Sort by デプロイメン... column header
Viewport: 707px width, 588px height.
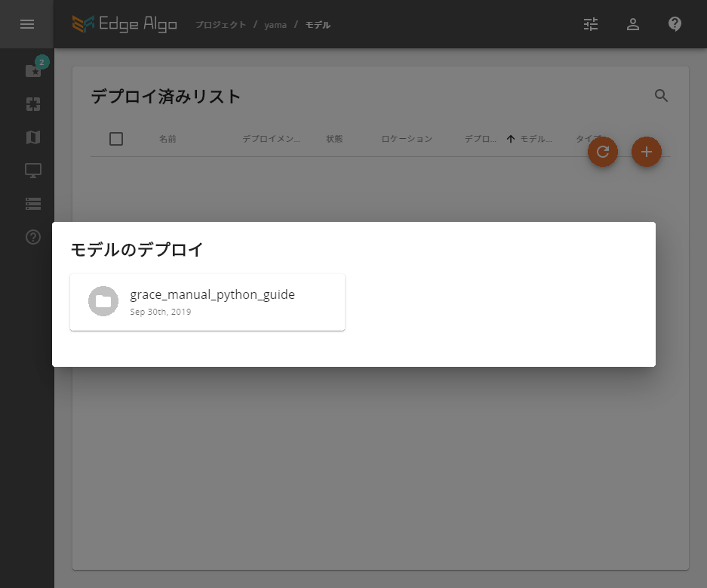(272, 139)
